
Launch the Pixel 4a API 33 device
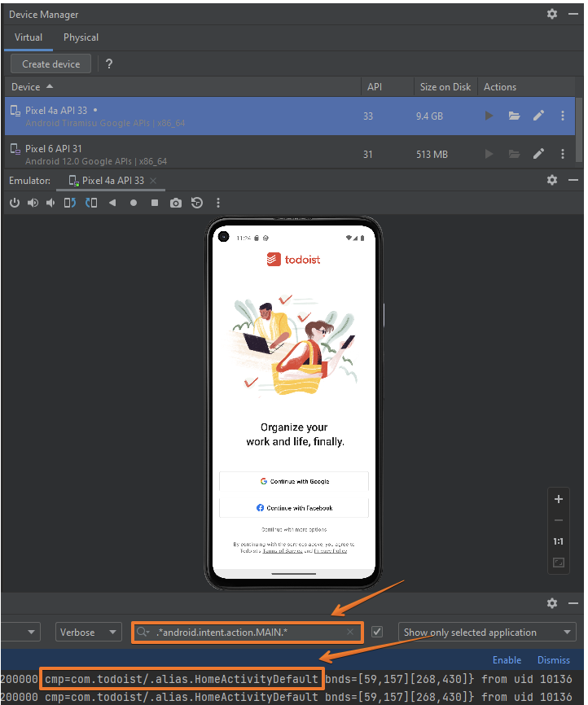489,116
